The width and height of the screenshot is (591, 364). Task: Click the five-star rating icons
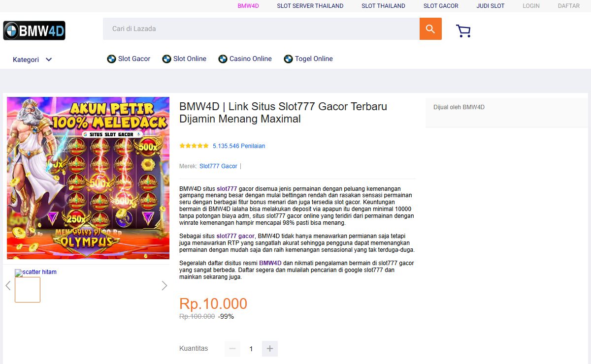(194, 146)
